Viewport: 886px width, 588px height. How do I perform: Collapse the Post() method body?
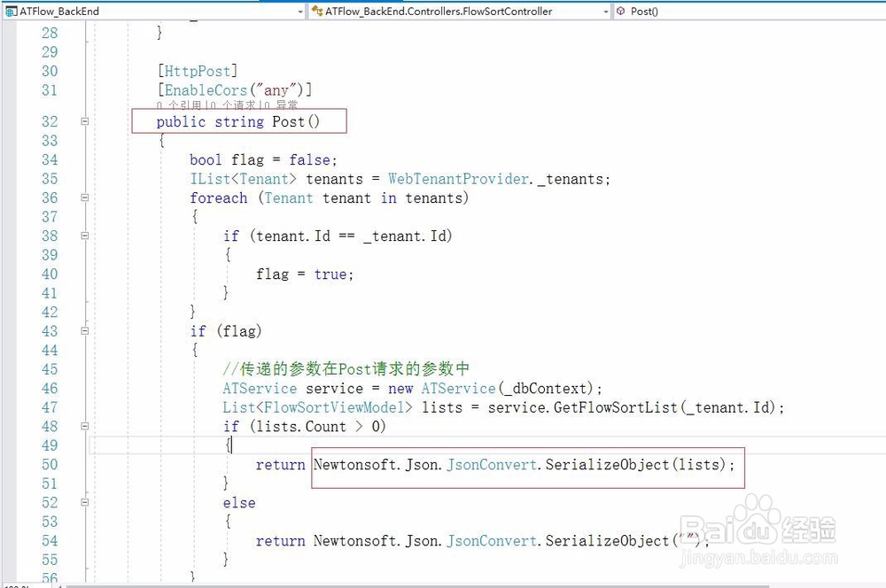coord(84,121)
